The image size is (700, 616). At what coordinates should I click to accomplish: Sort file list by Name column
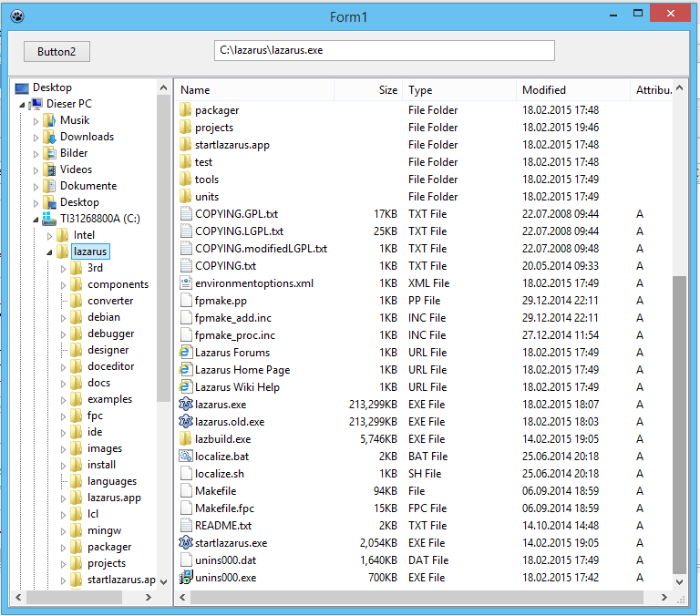coord(255,90)
